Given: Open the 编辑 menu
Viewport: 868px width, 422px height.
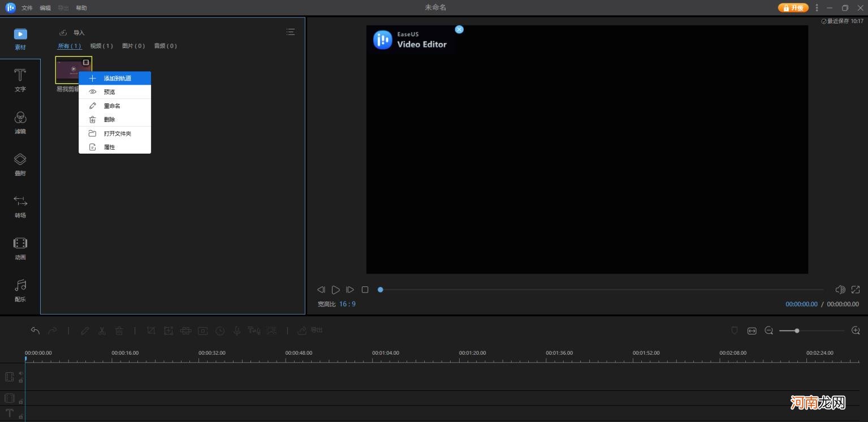Looking at the screenshot, I should [x=45, y=8].
